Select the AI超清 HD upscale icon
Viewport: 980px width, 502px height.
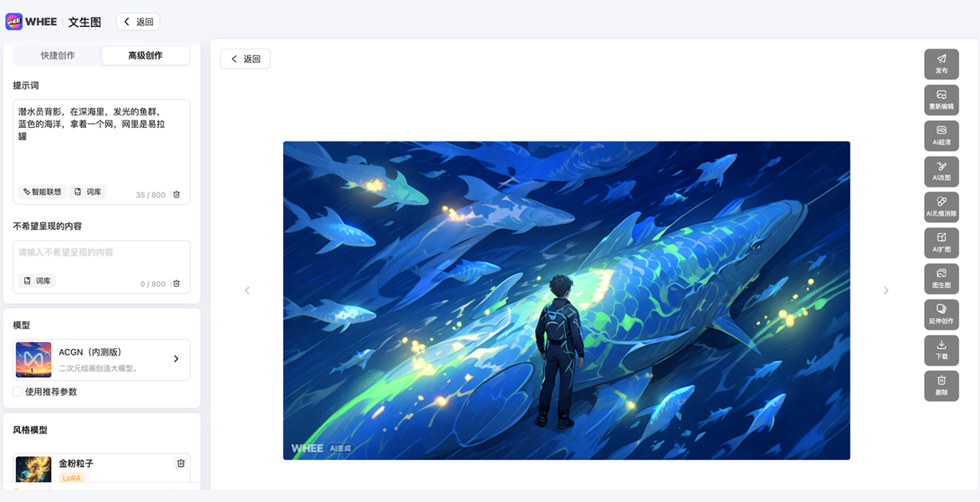point(942,136)
